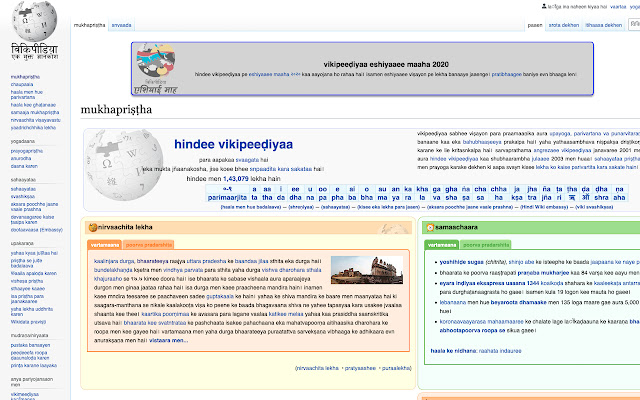Viewport: 640px width, 400px height.
Task: Click bahubhaasheeya link in intro paragraph
Action: pos(482,142)
